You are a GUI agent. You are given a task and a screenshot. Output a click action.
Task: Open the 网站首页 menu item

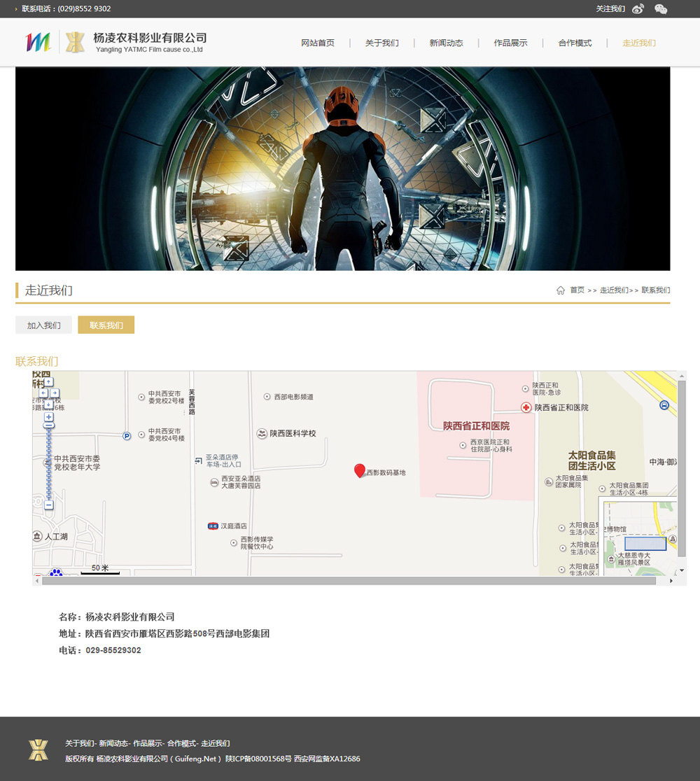[x=318, y=43]
